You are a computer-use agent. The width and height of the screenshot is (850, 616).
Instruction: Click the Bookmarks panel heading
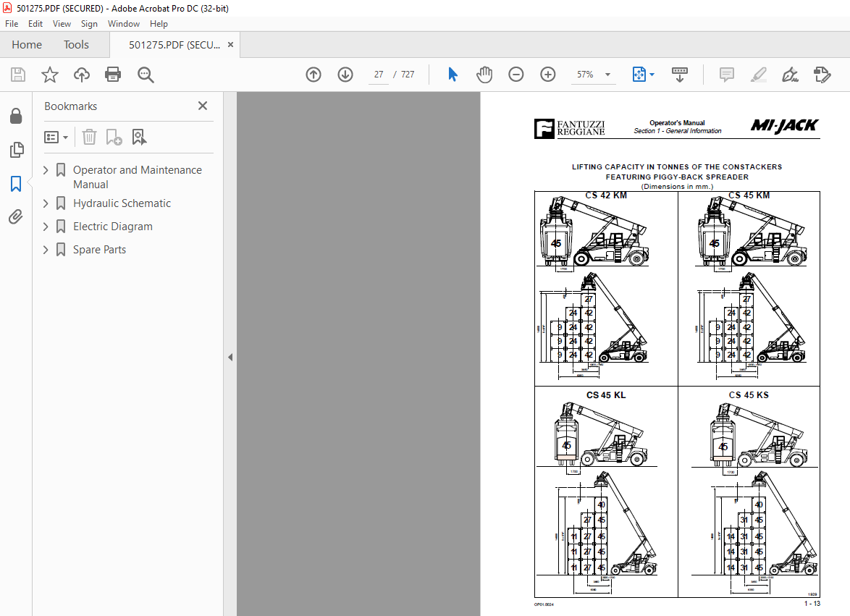click(70, 106)
